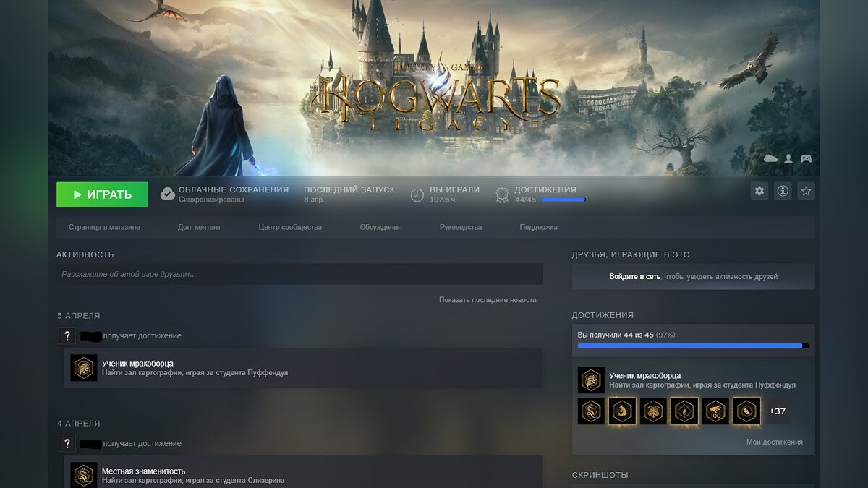Viewport: 868px width, 488px height.
Task: Open the 'Страница в магазине' tab
Action: tap(104, 227)
